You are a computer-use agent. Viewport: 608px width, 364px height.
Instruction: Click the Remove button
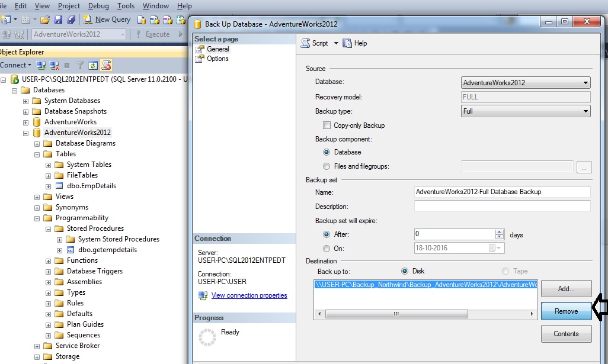point(566,311)
